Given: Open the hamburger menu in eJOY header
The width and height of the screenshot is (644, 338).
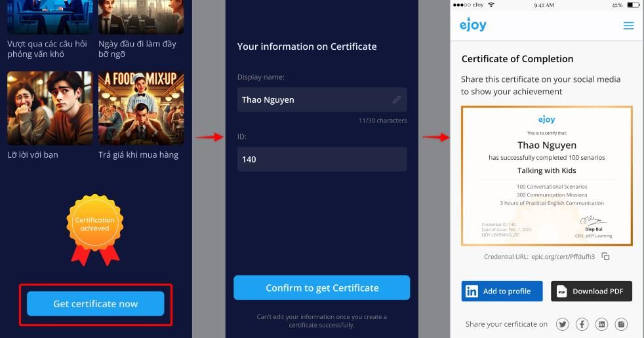Looking at the screenshot, I should pos(628,26).
